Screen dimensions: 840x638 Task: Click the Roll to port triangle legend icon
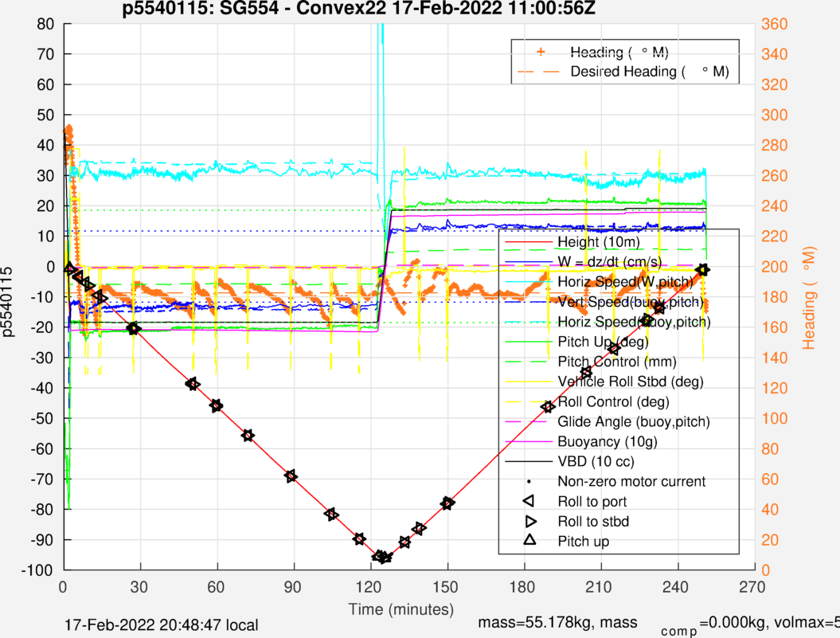point(529,502)
